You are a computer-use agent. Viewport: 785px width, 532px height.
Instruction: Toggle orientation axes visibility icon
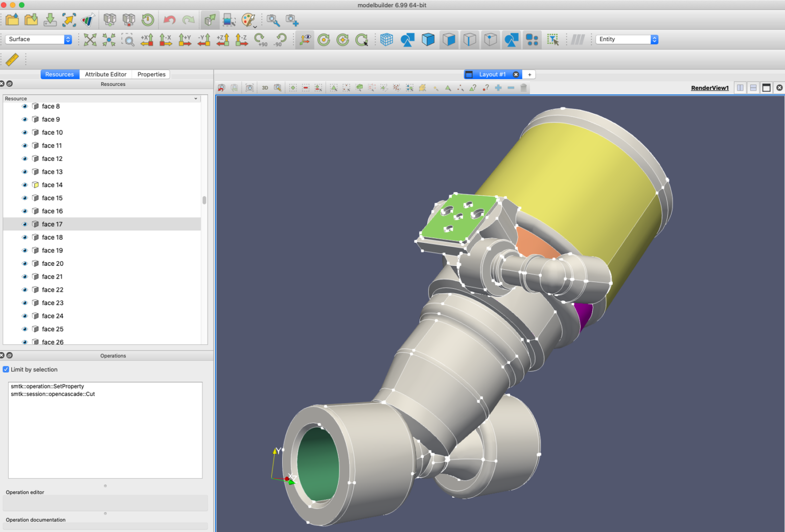tap(305, 40)
